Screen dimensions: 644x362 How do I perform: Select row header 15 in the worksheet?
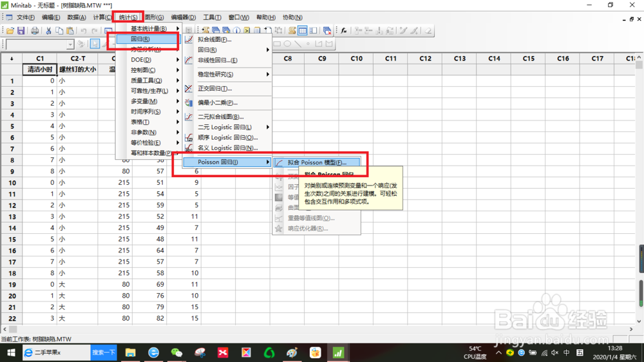coord(12,239)
